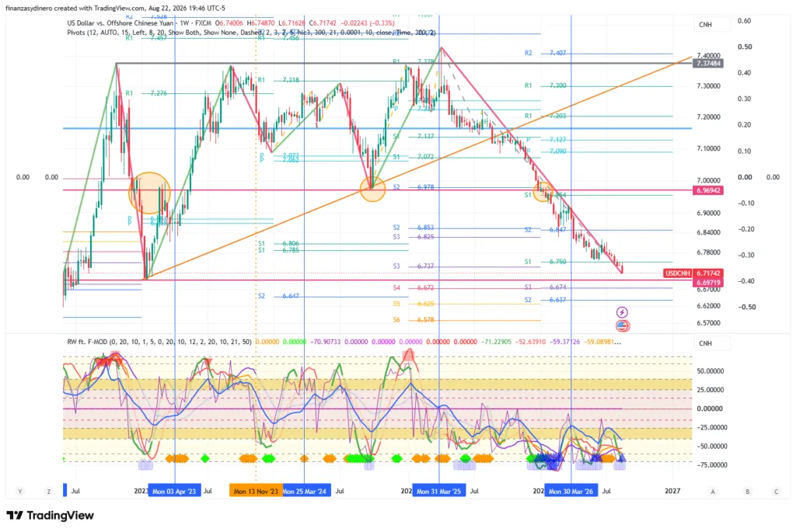
Task: Click the B circle on time axis
Action: tap(747, 492)
